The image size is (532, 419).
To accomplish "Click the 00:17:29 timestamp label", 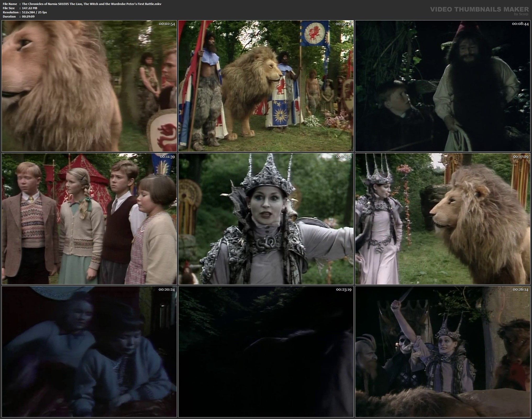I will 520,157.
